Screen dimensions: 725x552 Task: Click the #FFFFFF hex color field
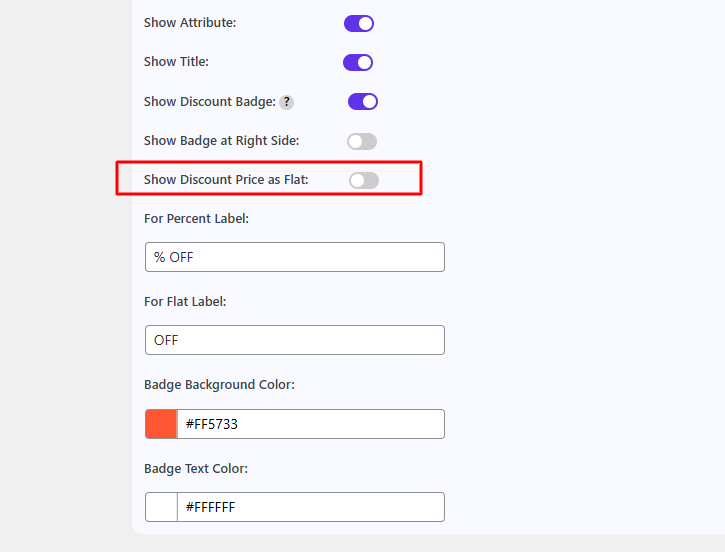(310, 507)
